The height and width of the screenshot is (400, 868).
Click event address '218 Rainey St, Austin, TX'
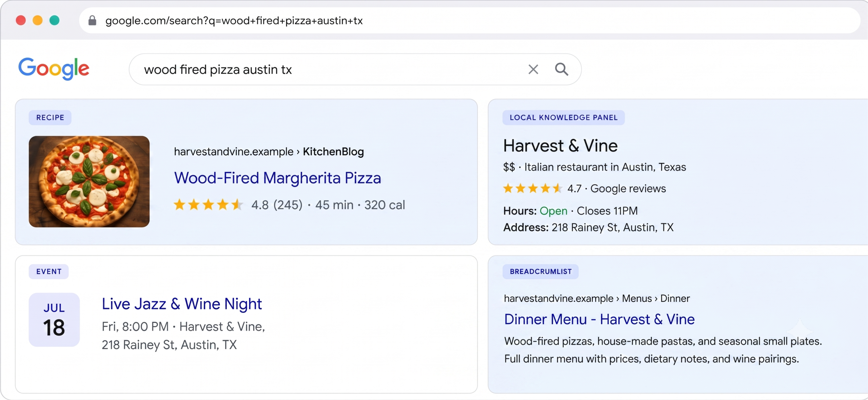coord(169,345)
